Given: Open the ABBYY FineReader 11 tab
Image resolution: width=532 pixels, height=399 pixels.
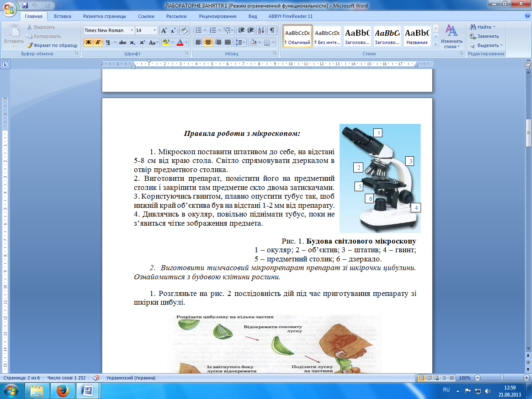Looking at the screenshot, I should point(291,16).
